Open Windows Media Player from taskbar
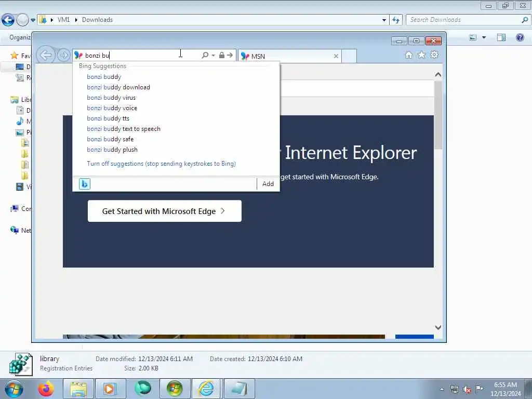This screenshot has height=399, width=532. (x=110, y=389)
